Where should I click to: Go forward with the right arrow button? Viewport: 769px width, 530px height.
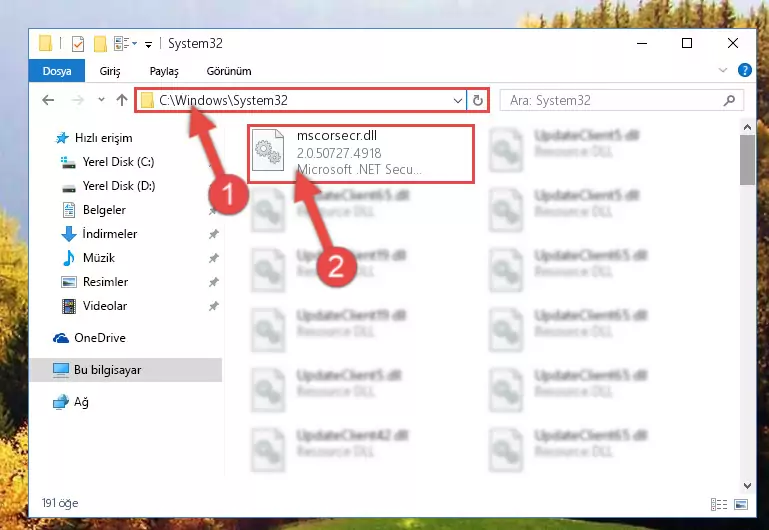[77, 100]
